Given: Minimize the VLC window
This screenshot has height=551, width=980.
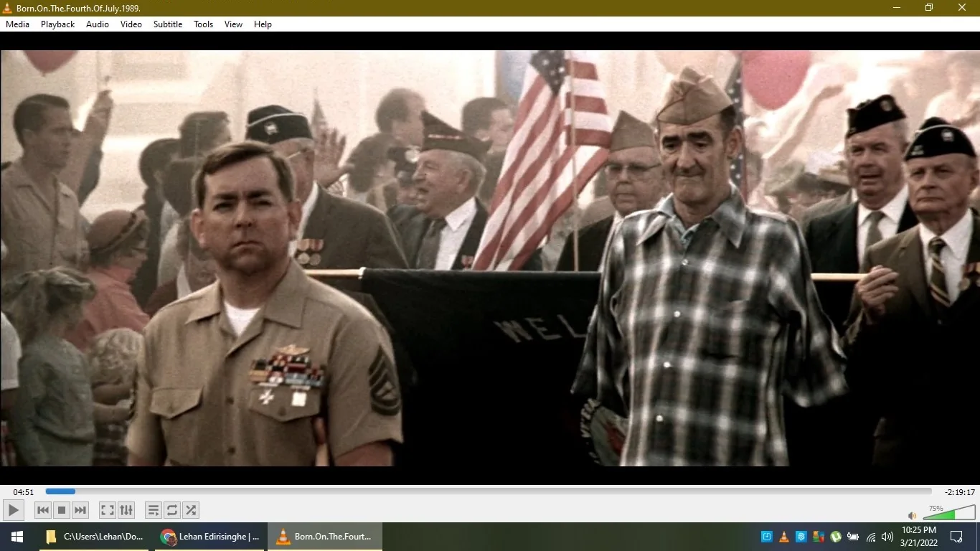Looking at the screenshot, I should coord(896,8).
